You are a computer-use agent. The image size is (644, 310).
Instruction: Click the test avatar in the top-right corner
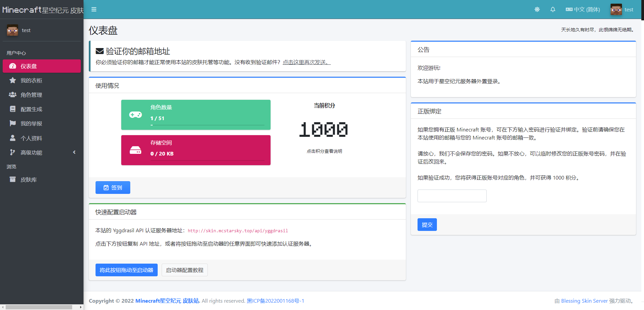tap(616, 9)
